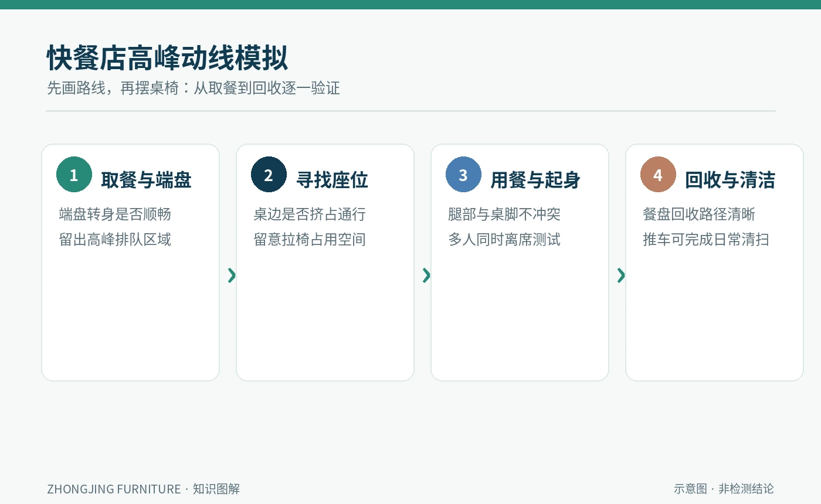
Task: Click the footer note 示意图 · 非检测结论
Action: coord(724,489)
